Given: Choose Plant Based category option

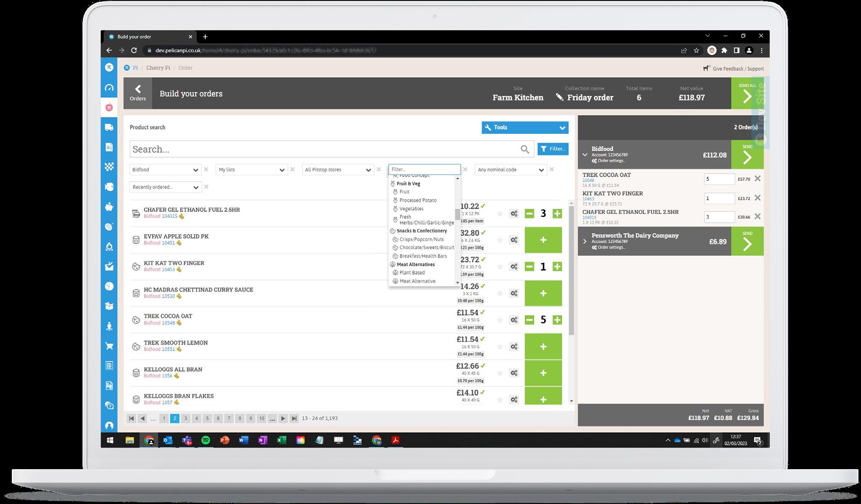Looking at the screenshot, I should (412, 273).
